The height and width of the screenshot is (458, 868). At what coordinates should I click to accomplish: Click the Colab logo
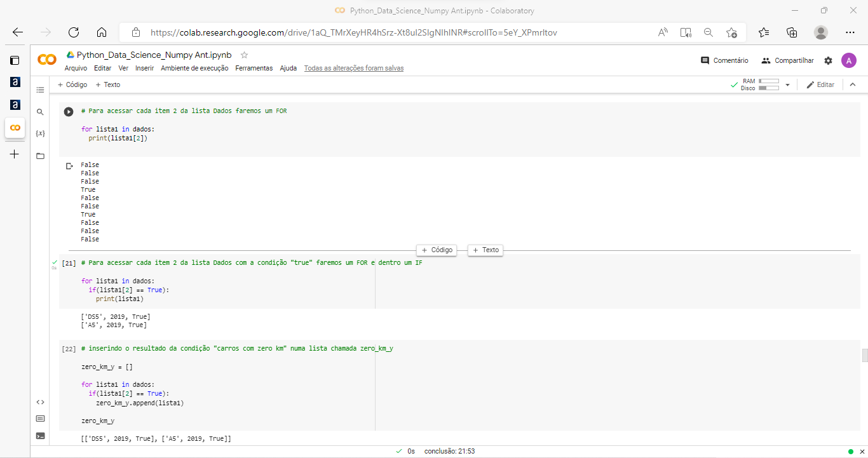(x=47, y=60)
